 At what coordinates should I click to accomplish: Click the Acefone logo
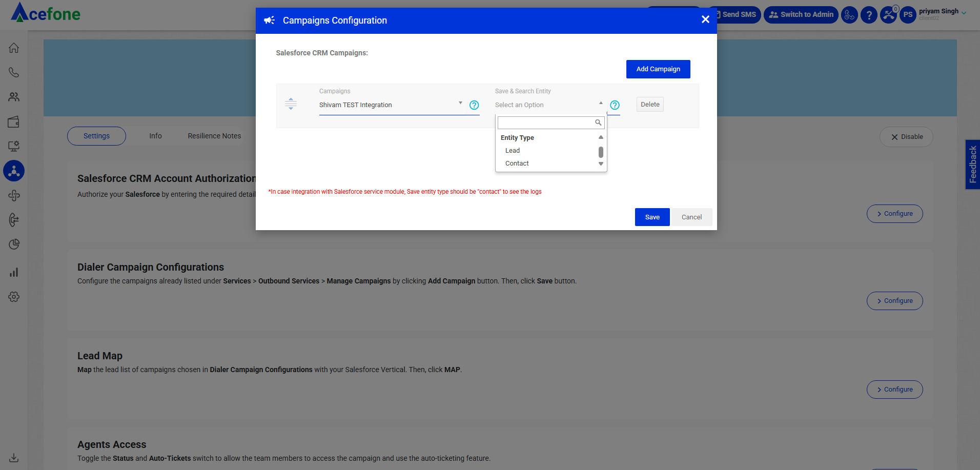(x=46, y=12)
